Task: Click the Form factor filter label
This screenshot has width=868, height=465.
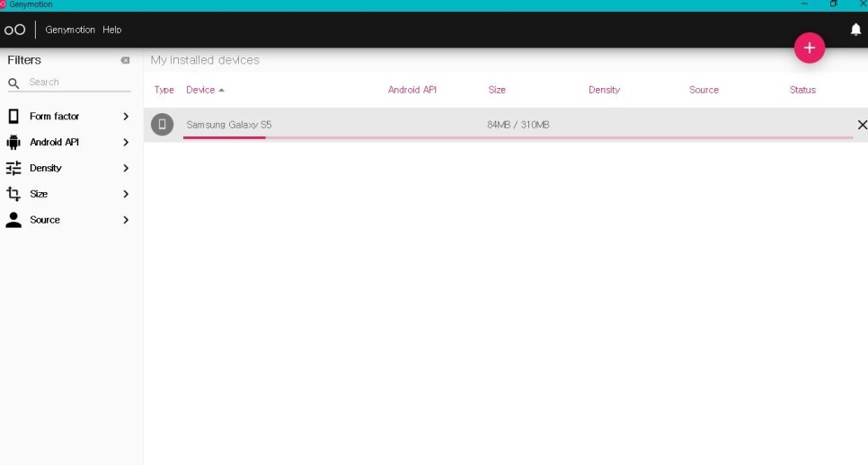Action: coord(54,116)
